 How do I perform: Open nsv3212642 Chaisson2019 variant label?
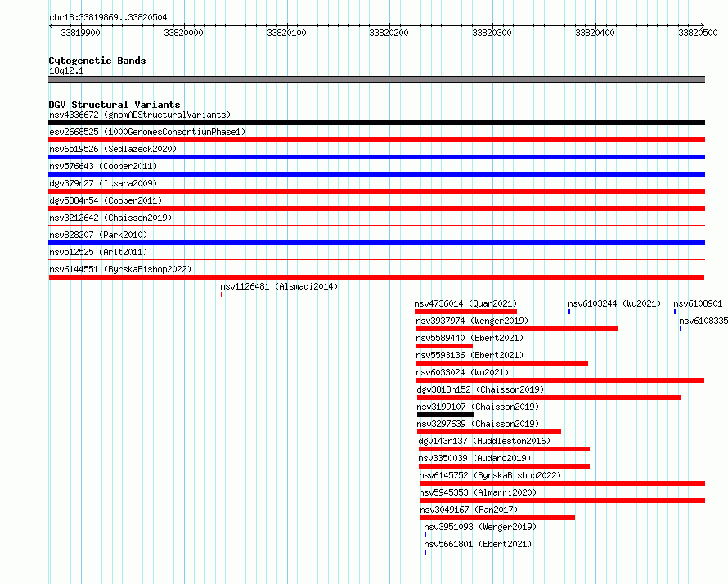click(110, 218)
